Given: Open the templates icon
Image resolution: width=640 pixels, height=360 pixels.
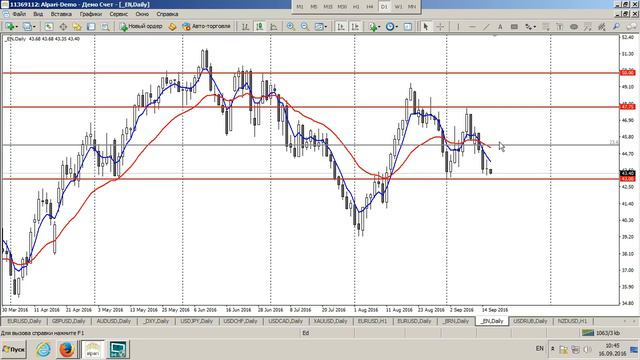Looking at the screenshot, I should tap(408, 27).
